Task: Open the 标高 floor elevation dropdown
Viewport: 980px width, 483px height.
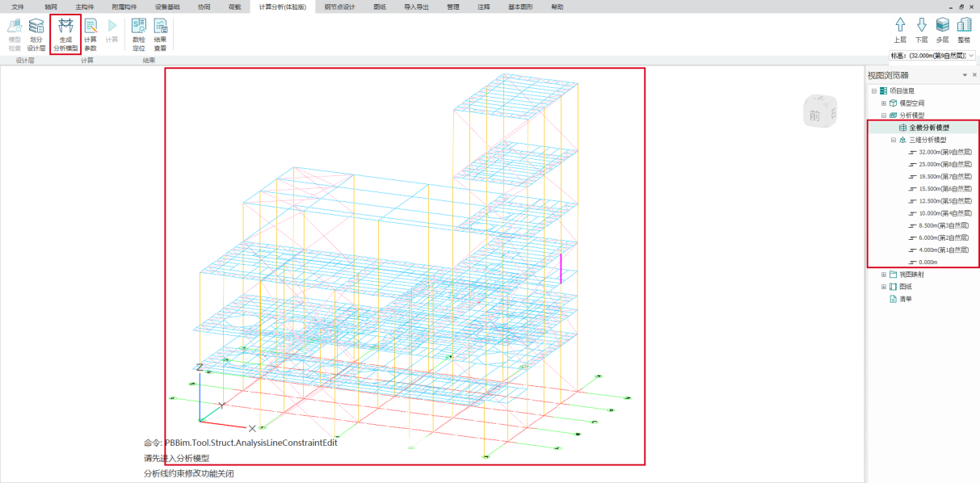Action: [x=970, y=56]
